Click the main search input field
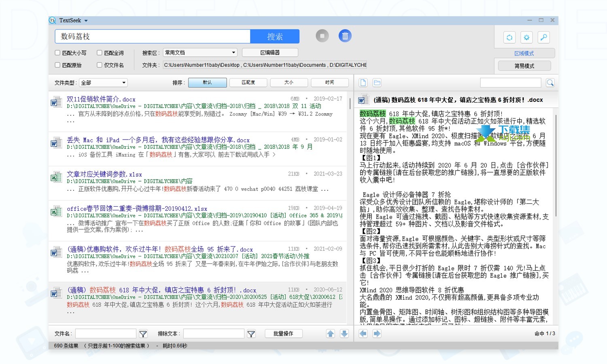This screenshot has width=607, height=364. (x=153, y=36)
